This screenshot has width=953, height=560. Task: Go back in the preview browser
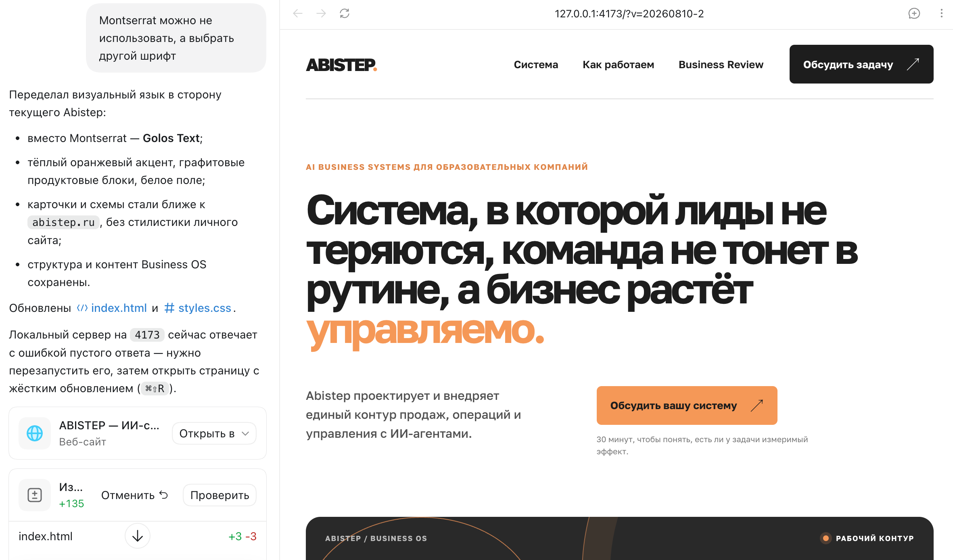point(298,14)
